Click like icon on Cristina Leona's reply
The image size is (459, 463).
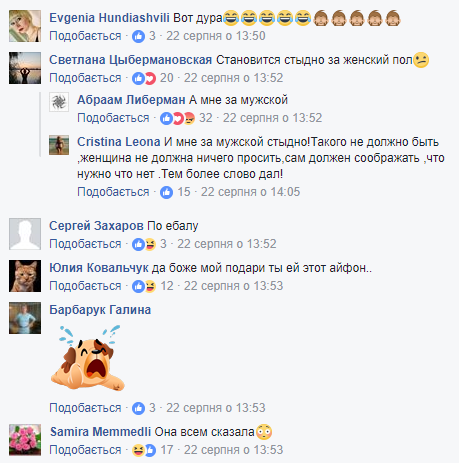point(166,192)
